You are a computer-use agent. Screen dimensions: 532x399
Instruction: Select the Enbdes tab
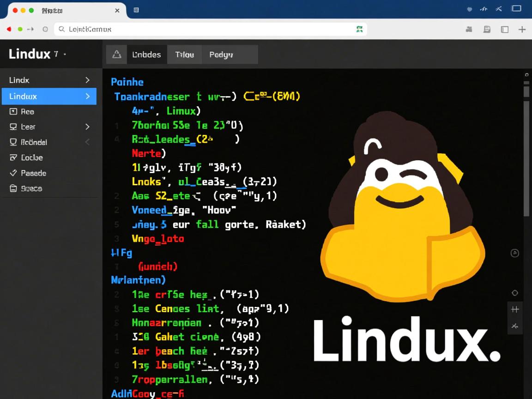click(147, 54)
